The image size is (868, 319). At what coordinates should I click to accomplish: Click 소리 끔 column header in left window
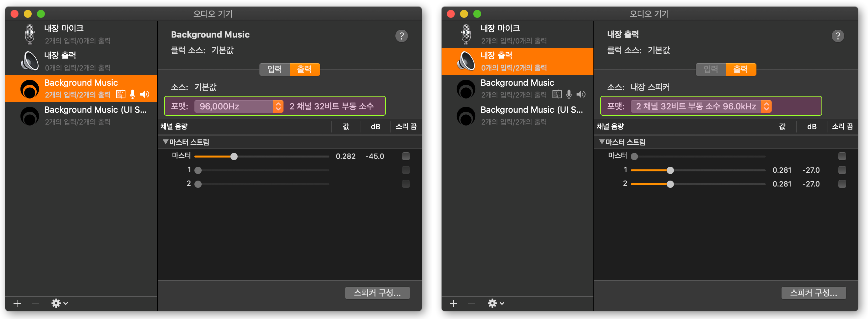tap(406, 127)
